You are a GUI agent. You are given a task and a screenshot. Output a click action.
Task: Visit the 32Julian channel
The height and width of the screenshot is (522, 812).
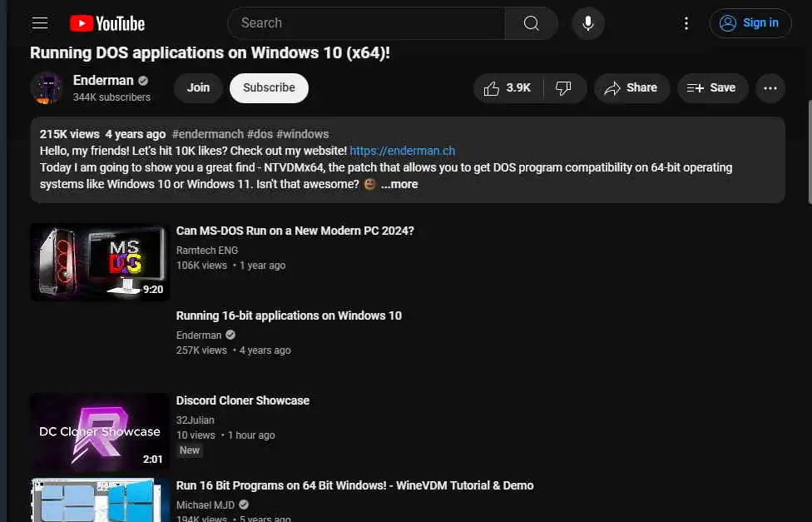click(x=195, y=420)
